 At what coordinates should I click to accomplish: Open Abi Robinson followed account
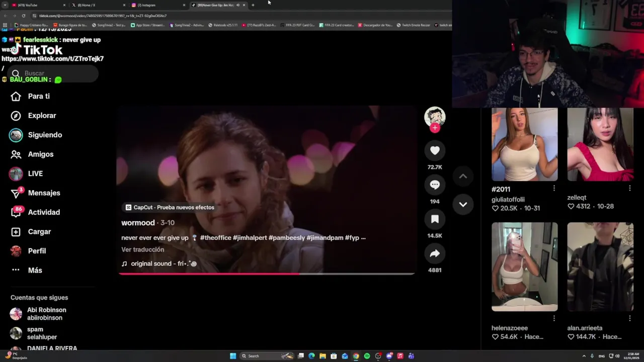39,314
